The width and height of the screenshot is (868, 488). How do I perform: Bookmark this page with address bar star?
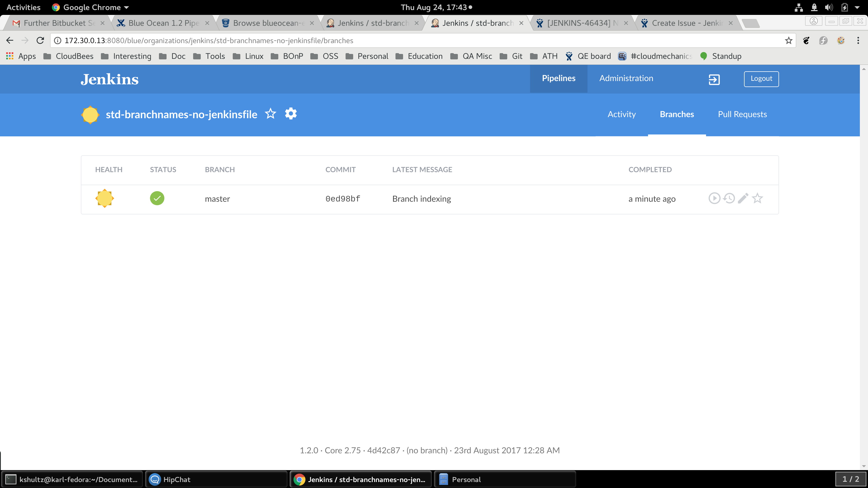[x=789, y=41]
